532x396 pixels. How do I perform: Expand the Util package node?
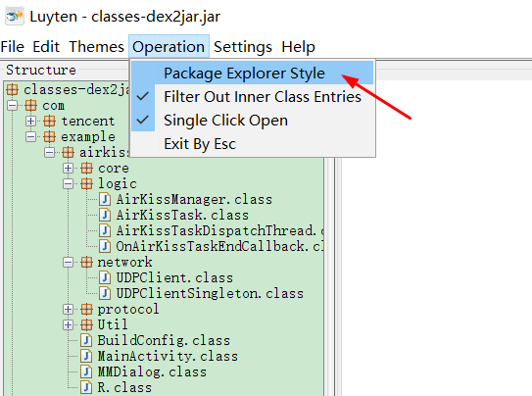click(x=69, y=324)
